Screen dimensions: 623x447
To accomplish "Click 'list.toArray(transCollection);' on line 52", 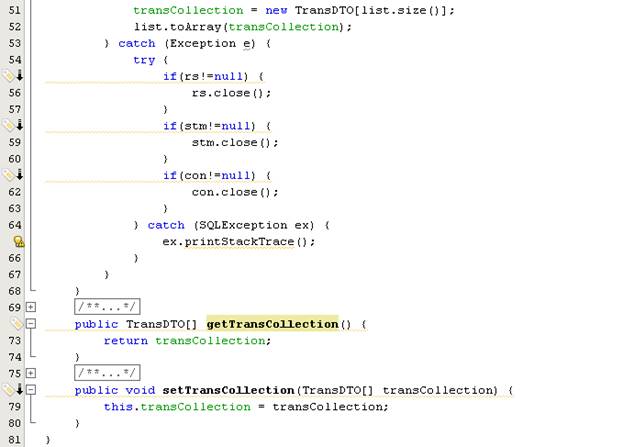I will [243, 27].
